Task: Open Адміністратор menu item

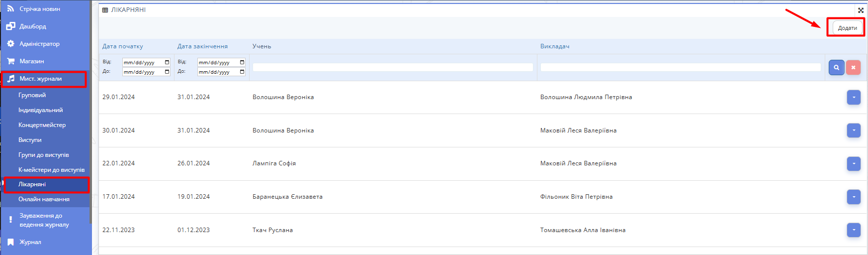Action: click(x=39, y=44)
